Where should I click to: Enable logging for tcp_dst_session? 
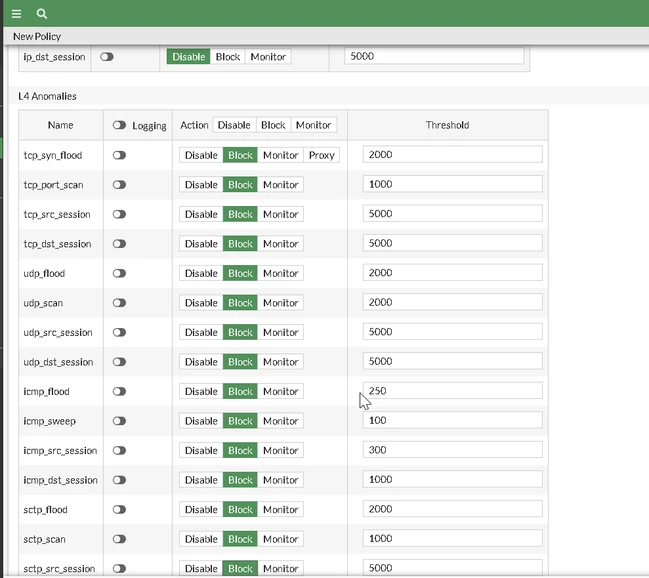point(119,244)
